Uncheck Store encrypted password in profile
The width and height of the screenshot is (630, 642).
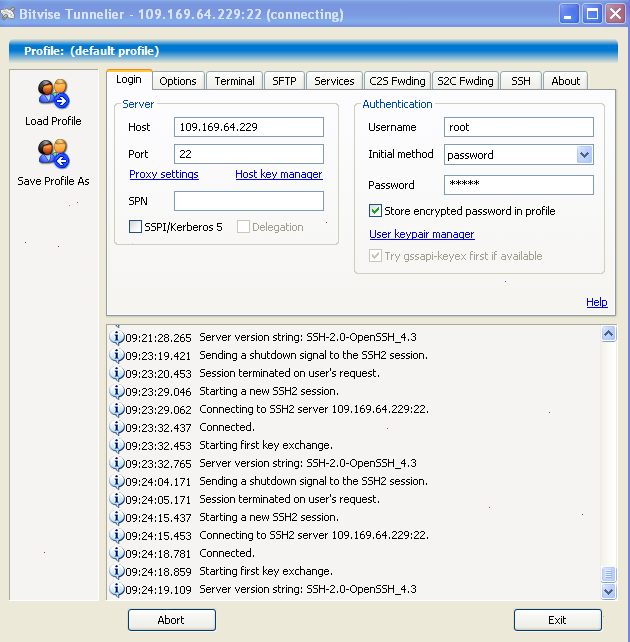point(375,211)
